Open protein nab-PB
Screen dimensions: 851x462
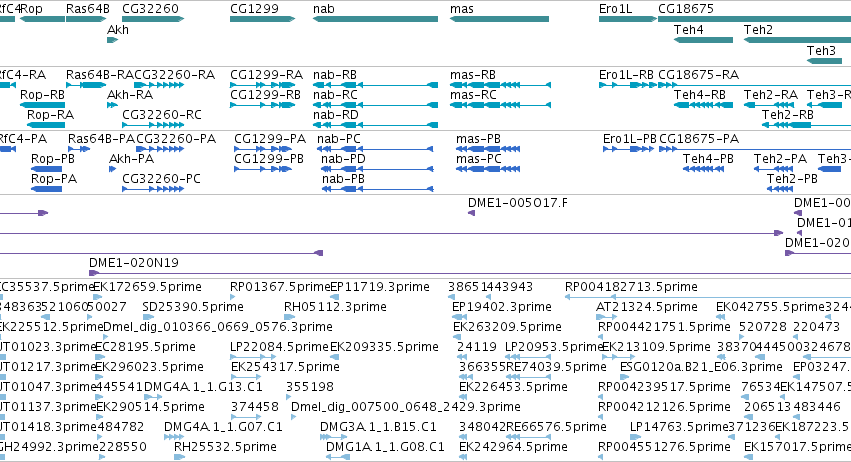(378, 189)
